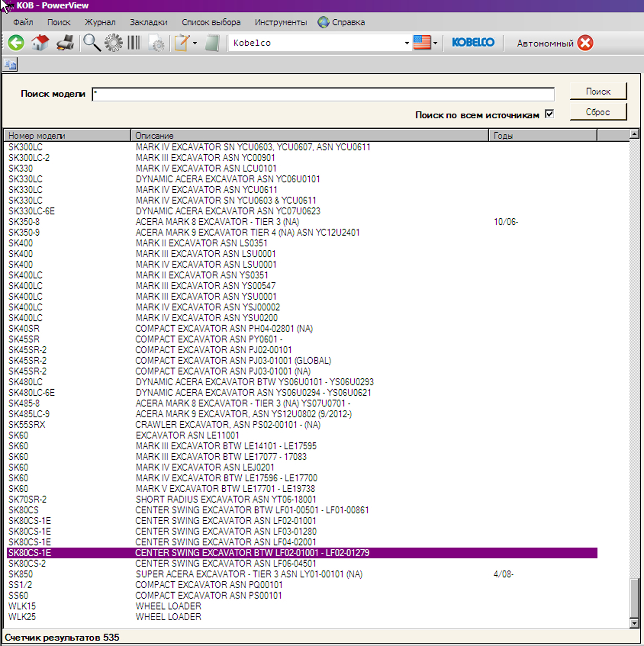Click the printer icon
Image resolution: width=644 pixels, height=646 pixels.
coord(65,43)
